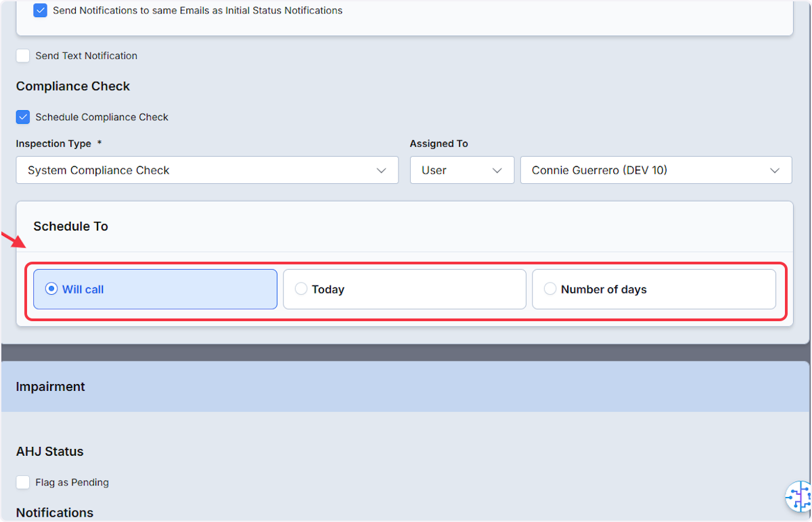Enable Send Text Notification checkbox
The image size is (812, 522).
23,56
